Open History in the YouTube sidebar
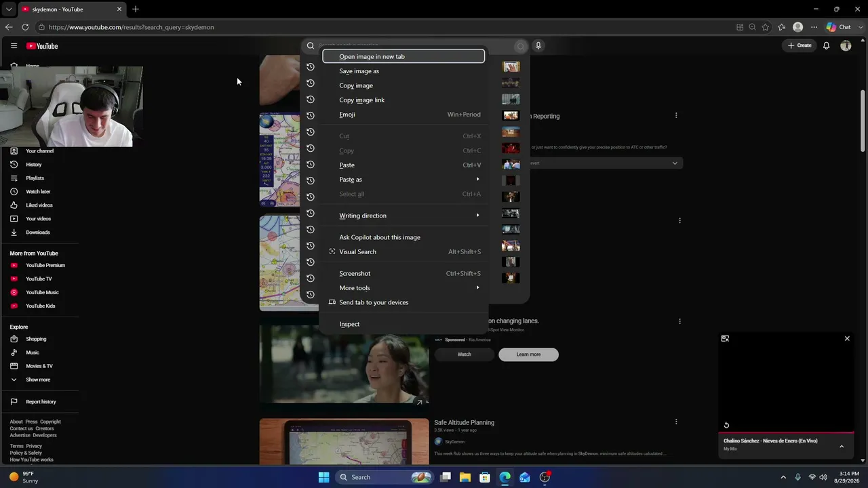The height and width of the screenshot is (488, 868). (x=33, y=165)
